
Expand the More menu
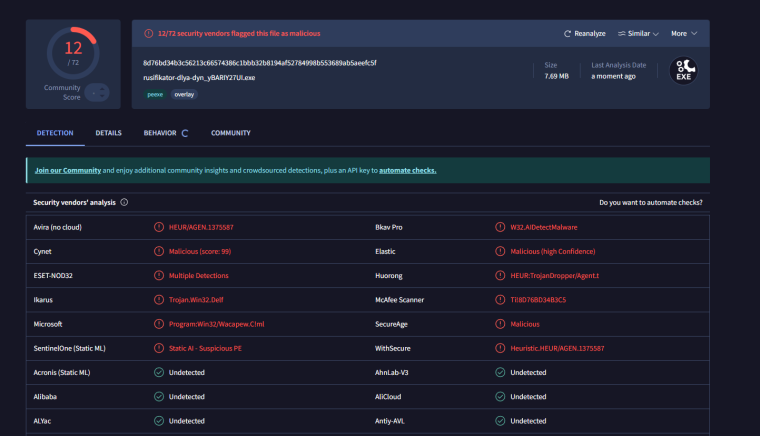(x=684, y=33)
